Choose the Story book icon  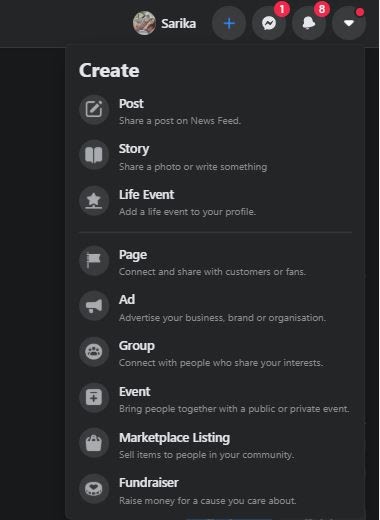click(94, 155)
